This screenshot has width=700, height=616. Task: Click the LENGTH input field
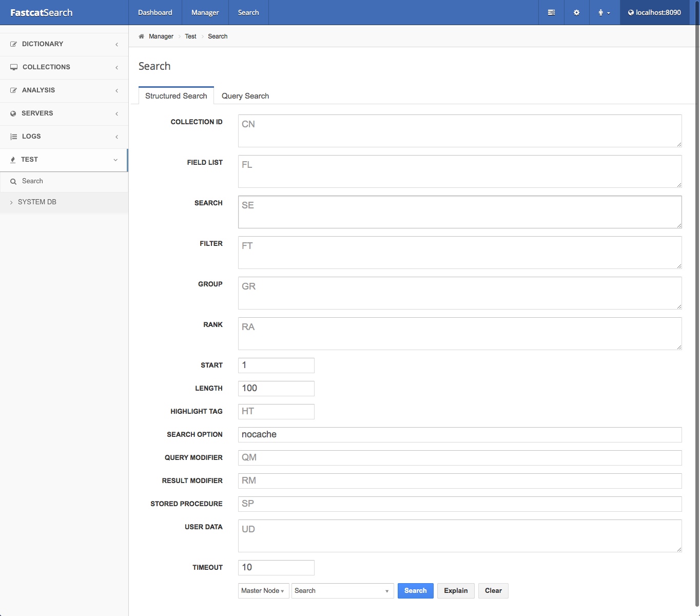[276, 389]
